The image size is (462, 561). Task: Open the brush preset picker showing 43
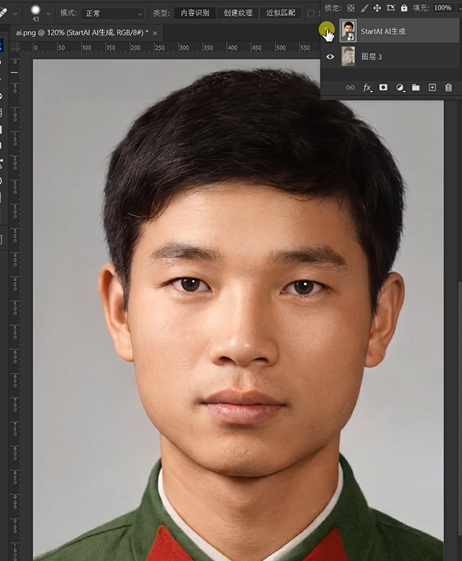point(35,12)
